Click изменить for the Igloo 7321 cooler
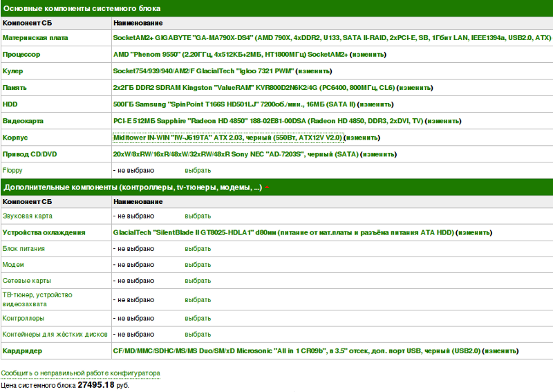 pyautogui.click(x=314, y=71)
